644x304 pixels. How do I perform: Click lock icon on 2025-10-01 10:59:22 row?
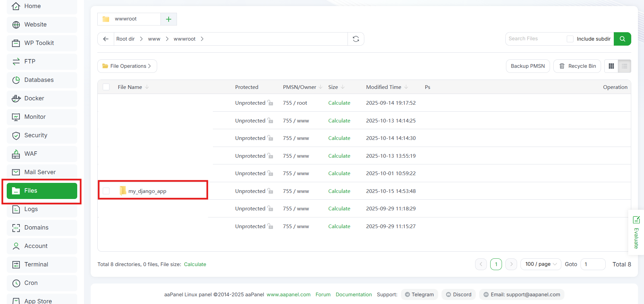(270, 173)
